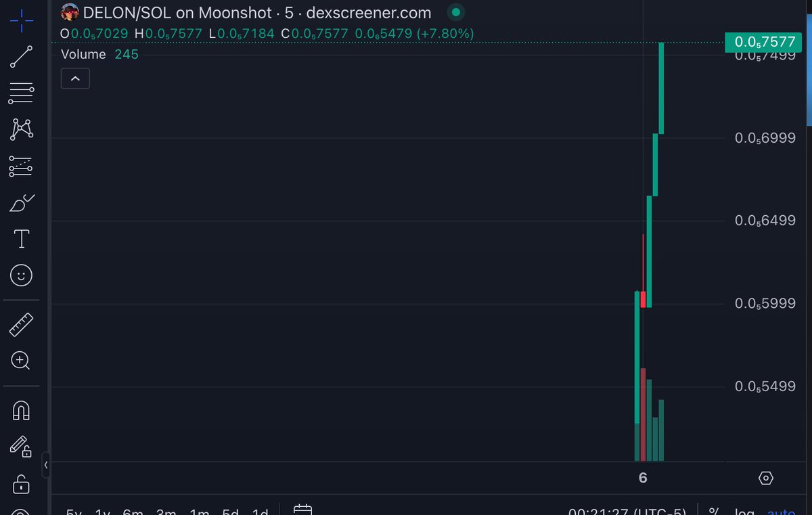Select the brush drawing tool
Image resolution: width=812 pixels, height=515 pixels.
click(x=21, y=202)
